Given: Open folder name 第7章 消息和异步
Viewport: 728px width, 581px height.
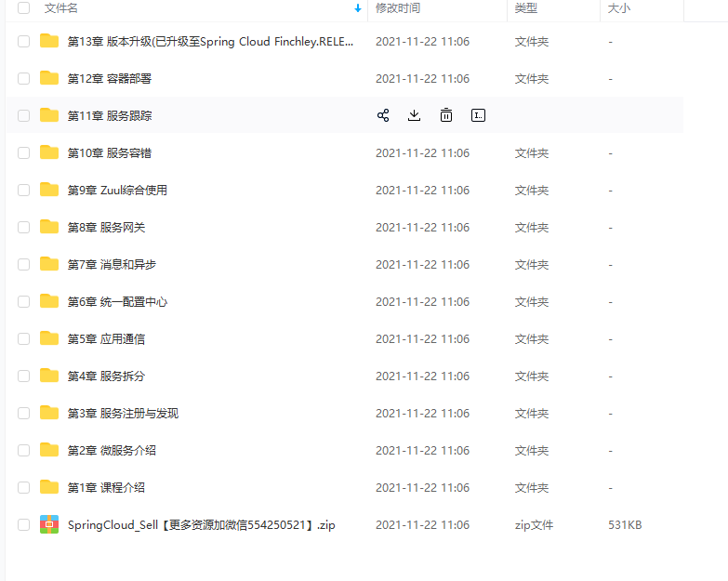Looking at the screenshot, I should (x=112, y=265).
